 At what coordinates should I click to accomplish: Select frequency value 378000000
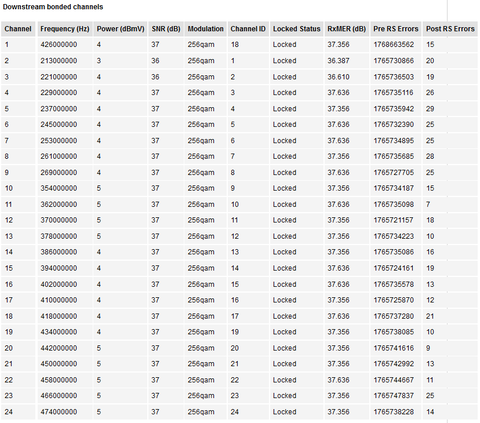(x=59, y=236)
